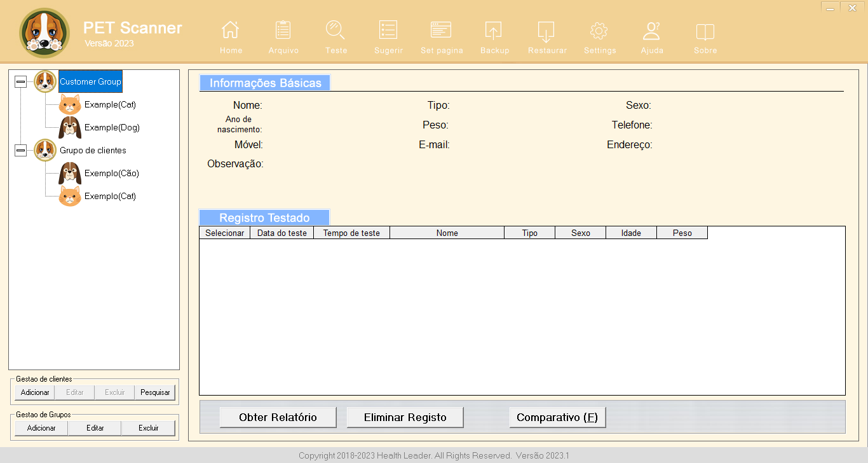Select Customer Group in the tree

pyautogui.click(x=90, y=81)
